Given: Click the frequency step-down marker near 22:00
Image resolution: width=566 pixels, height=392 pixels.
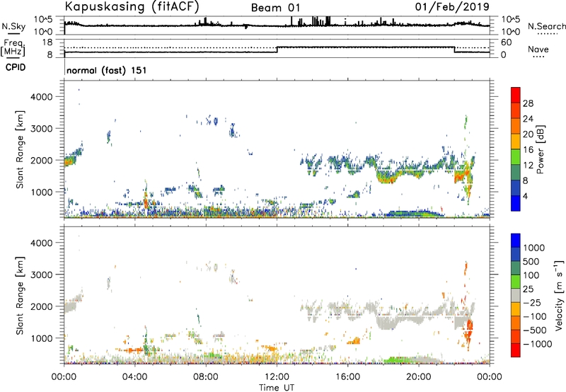Looking at the screenshot, I should click(x=454, y=50).
